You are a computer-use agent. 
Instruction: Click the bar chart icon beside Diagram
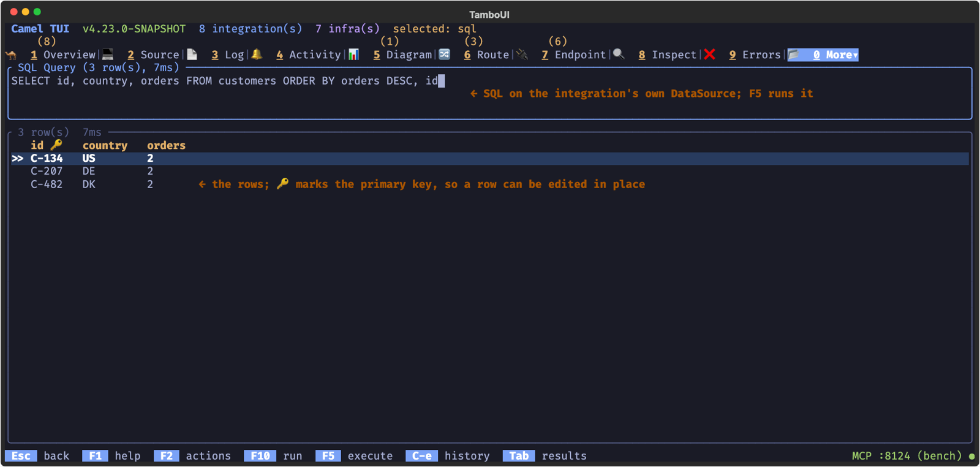pos(354,55)
